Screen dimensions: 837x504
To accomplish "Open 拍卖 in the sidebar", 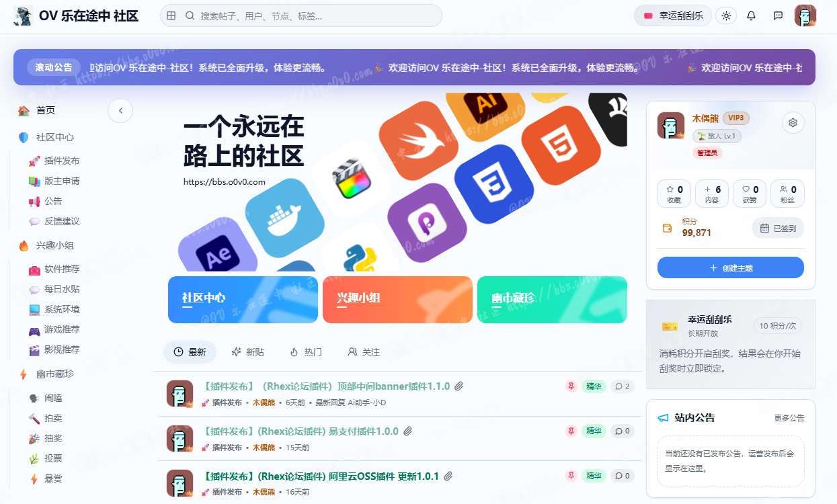I will tap(46, 418).
